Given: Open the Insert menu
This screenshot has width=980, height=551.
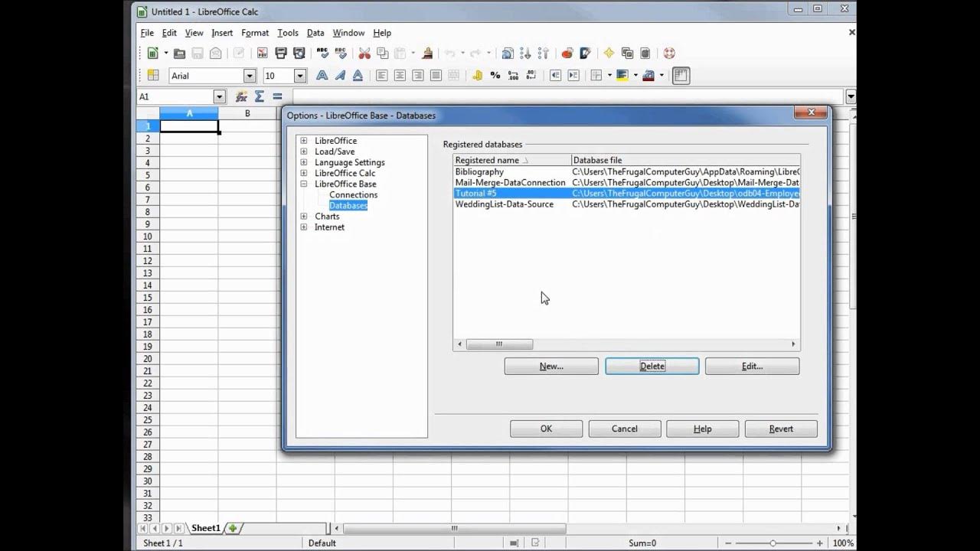Looking at the screenshot, I should (x=222, y=33).
